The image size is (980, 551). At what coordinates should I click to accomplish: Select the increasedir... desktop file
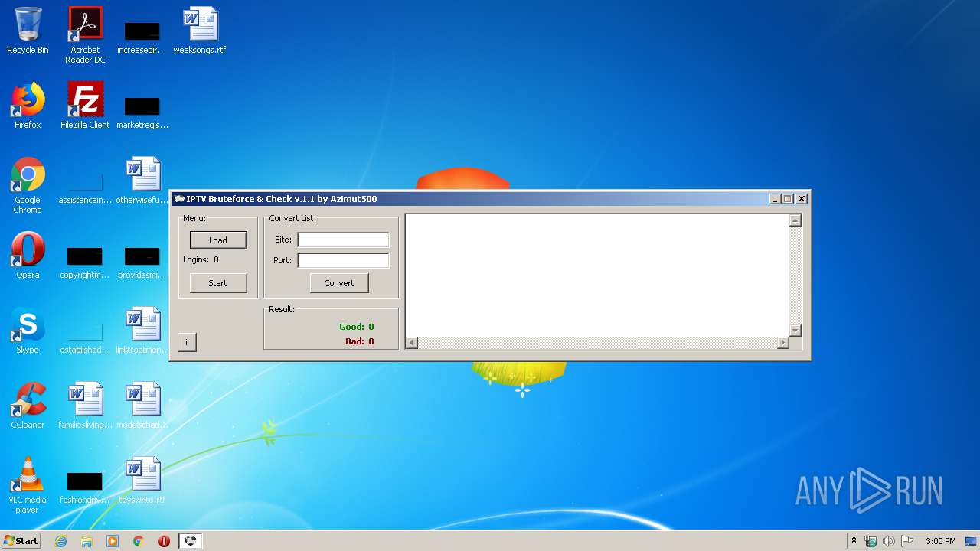click(x=142, y=37)
